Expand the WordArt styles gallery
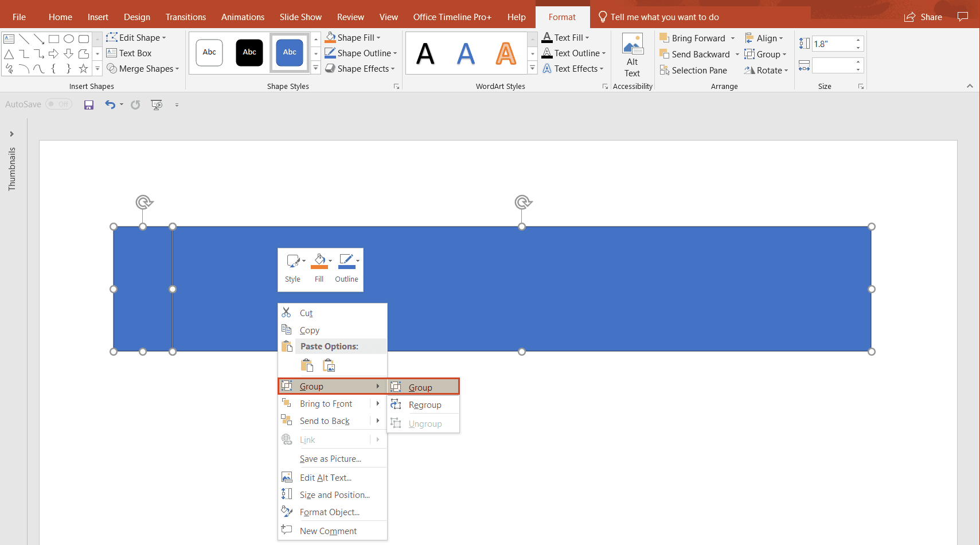Image resolution: width=980 pixels, height=545 pixels. coord(532,68)
